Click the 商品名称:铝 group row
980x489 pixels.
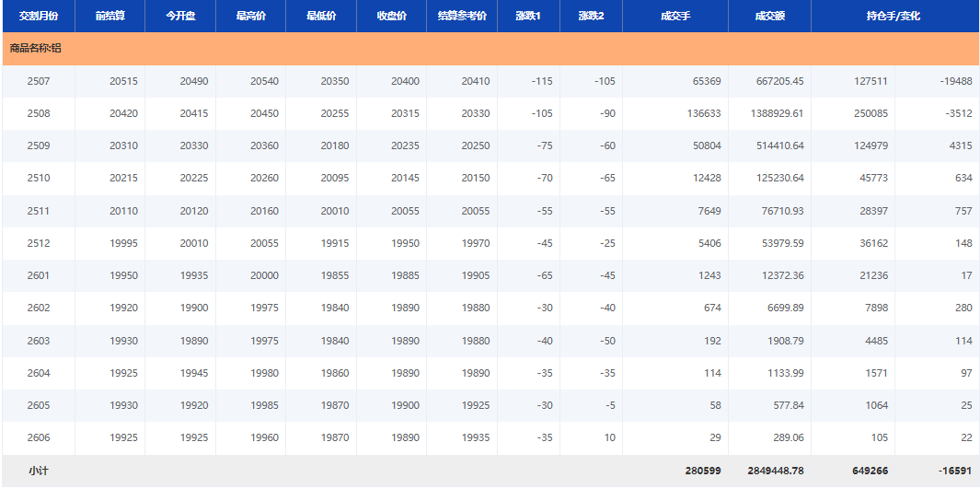click(36, 48)
